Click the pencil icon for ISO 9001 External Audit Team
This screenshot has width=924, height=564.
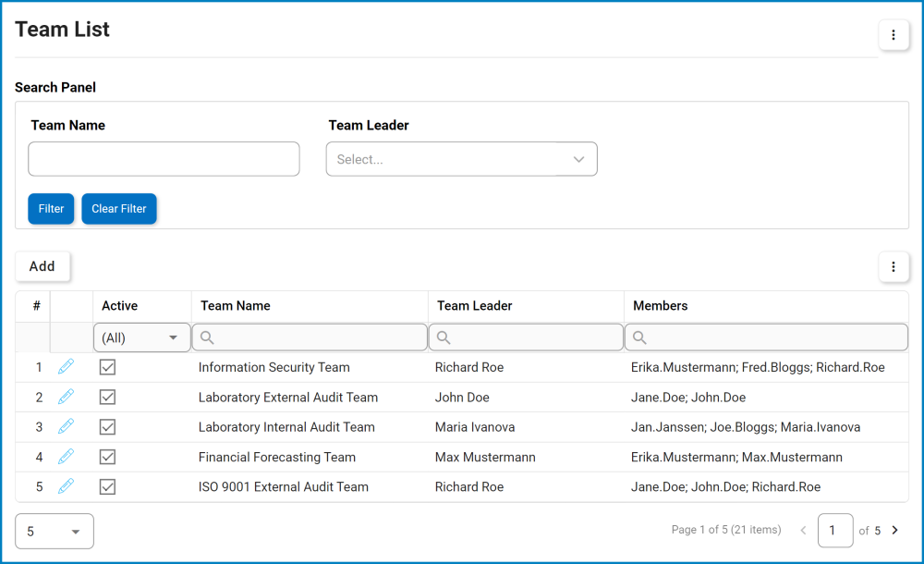(x=66, y=486)
